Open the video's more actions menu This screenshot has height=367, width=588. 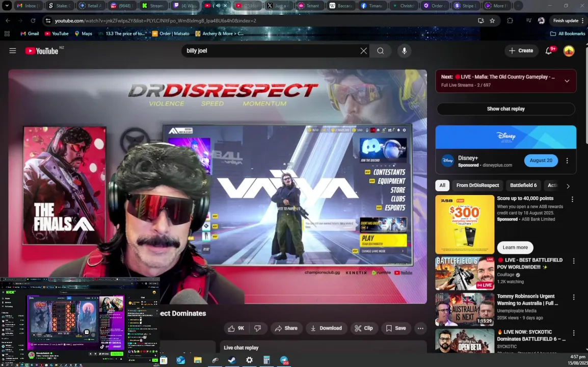click(x=420, y=328)
